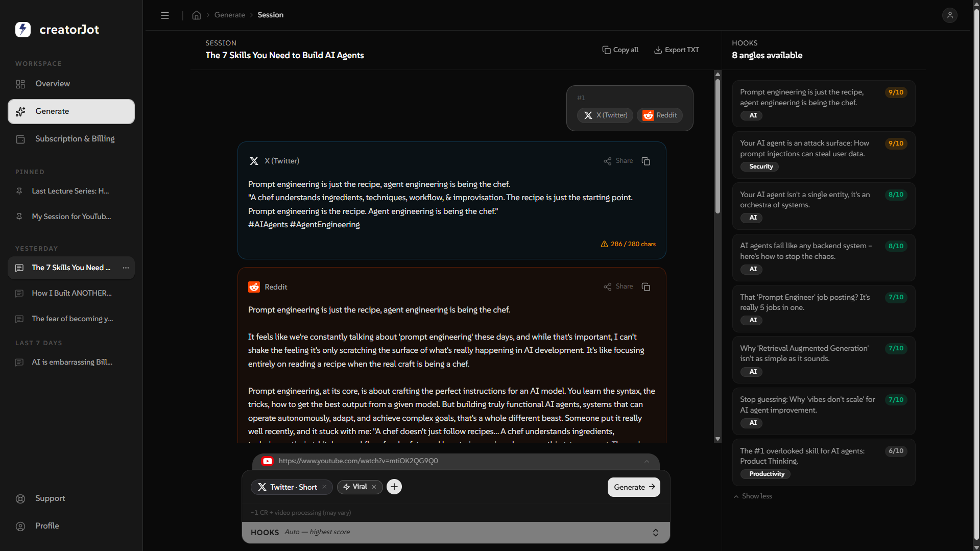980x551 pixels.
Task: Click the Reddit logo in the Reddit card header
Action: pyautogui.click(x=254, y=287)
